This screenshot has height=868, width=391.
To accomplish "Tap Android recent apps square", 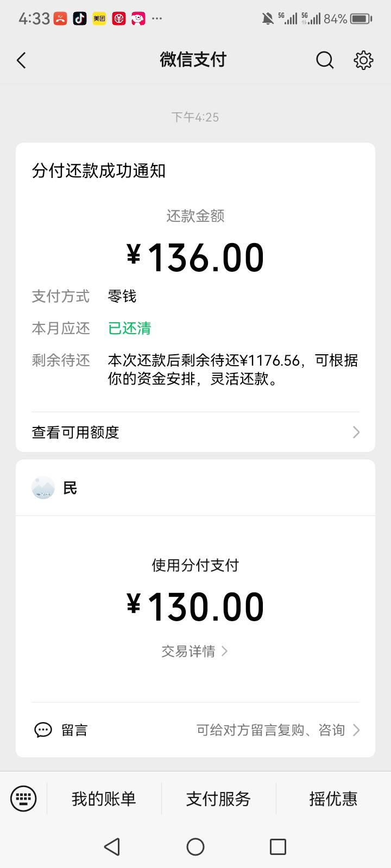I will coord(278,846).
